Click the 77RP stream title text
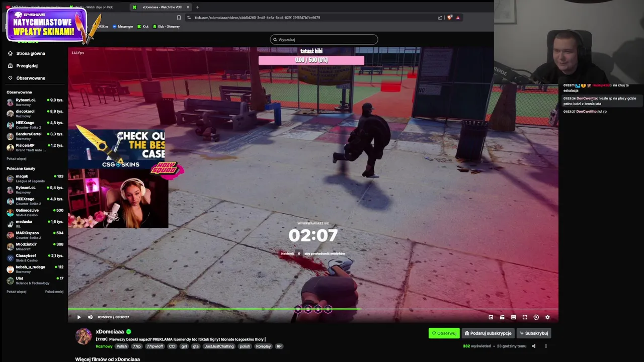The image size is (644, 362). coord(181,339)
